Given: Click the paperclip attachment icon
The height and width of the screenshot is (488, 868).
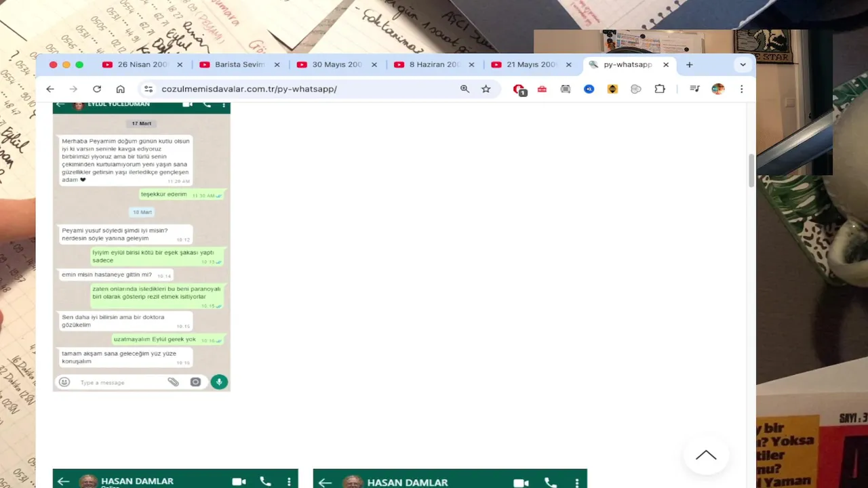Looking at the screenshot, I should pyautogui.click(x=174, y=382).
